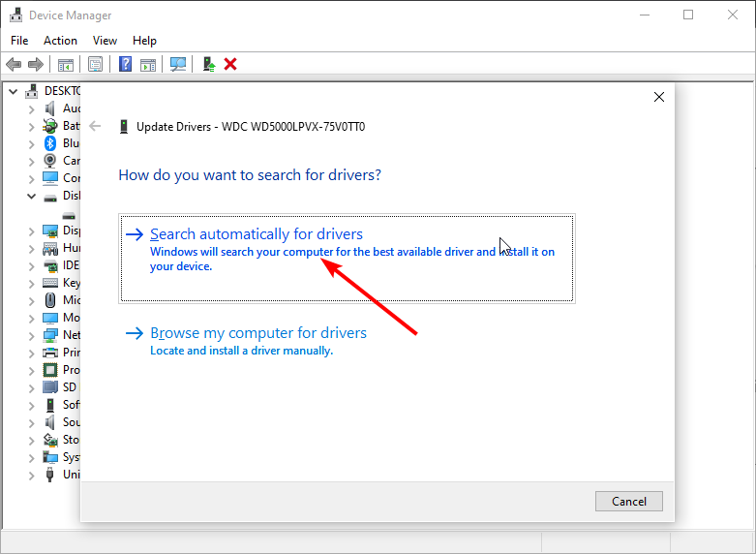756x554 pixels.
Task: Choose Search automatically for drivers
Action: click(x=347, y=259)
